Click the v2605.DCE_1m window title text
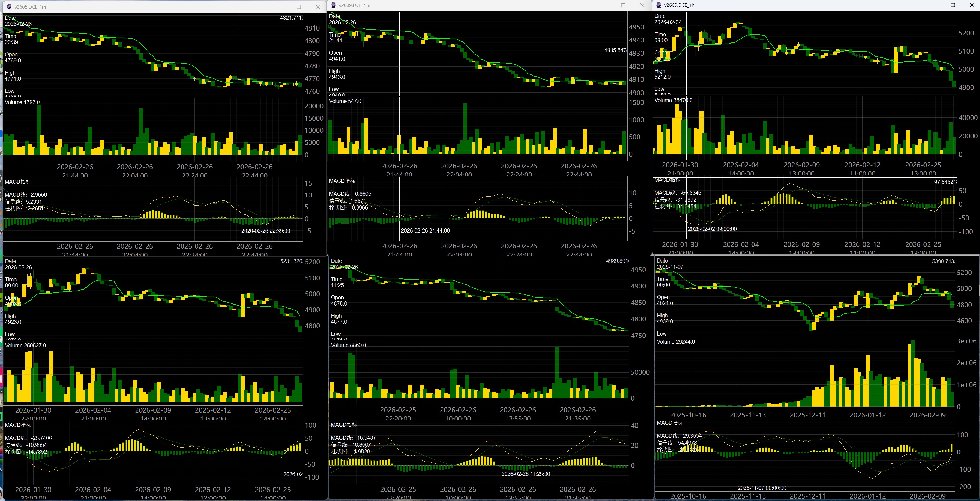The width and height of the screenshot is (980, 501). click(31, 7)
